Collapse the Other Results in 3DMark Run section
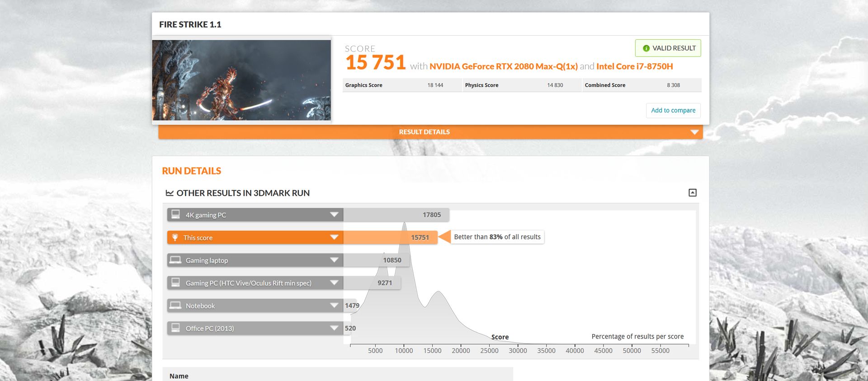Image resolution: width=868 pixels, height=381 pixels. pyautogui.click(x=692, y=193)
